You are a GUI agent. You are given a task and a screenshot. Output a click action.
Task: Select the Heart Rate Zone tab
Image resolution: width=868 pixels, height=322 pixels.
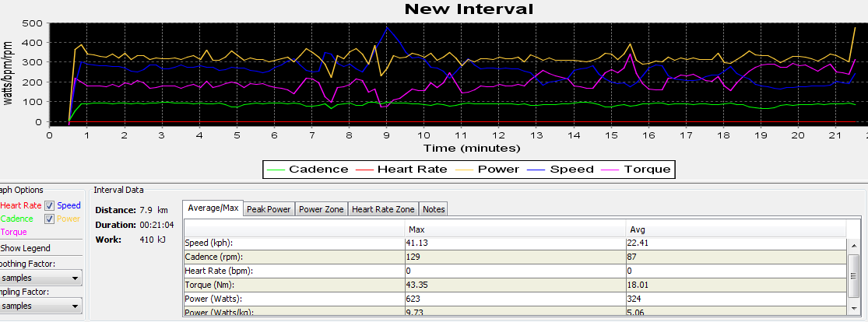click(383, 209)
